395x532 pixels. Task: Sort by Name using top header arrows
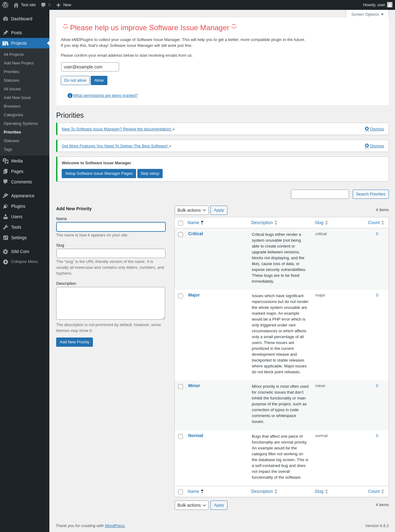202,223
